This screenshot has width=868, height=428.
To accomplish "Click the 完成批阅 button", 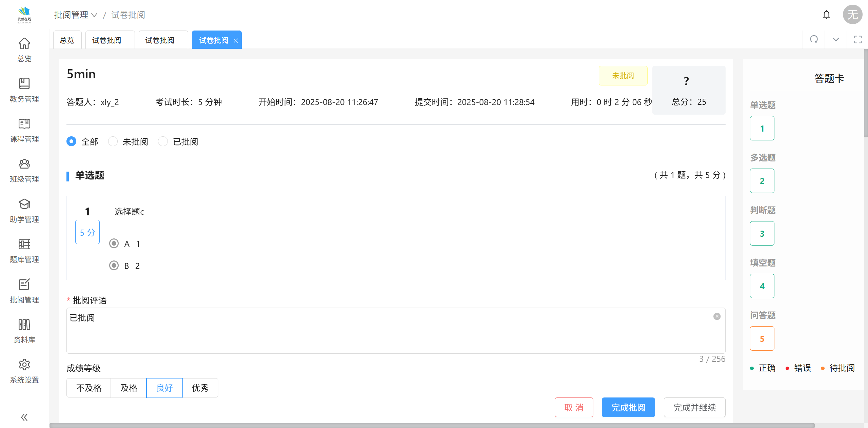I will click(628, 407).
